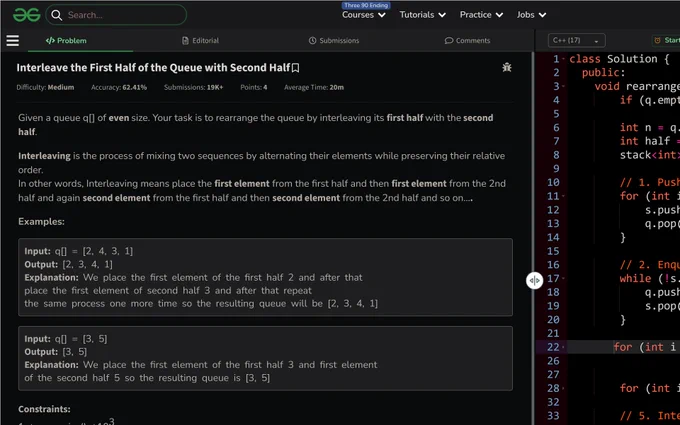
Task: Collapse code fold at line 11
Action: click(x=563, y=196)
